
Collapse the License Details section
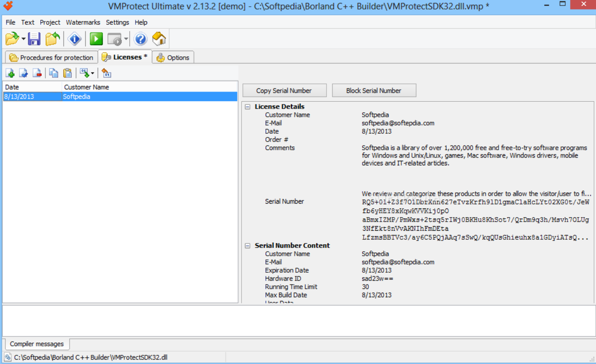(248, 107)
